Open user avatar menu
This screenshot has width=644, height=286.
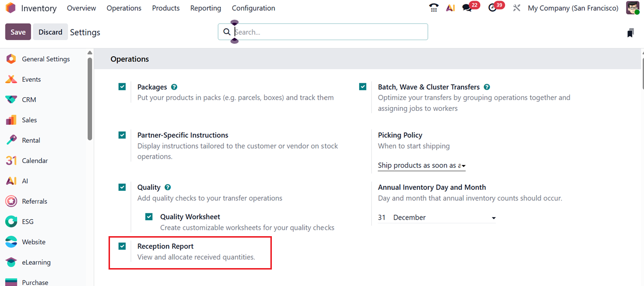click(632, 8)
